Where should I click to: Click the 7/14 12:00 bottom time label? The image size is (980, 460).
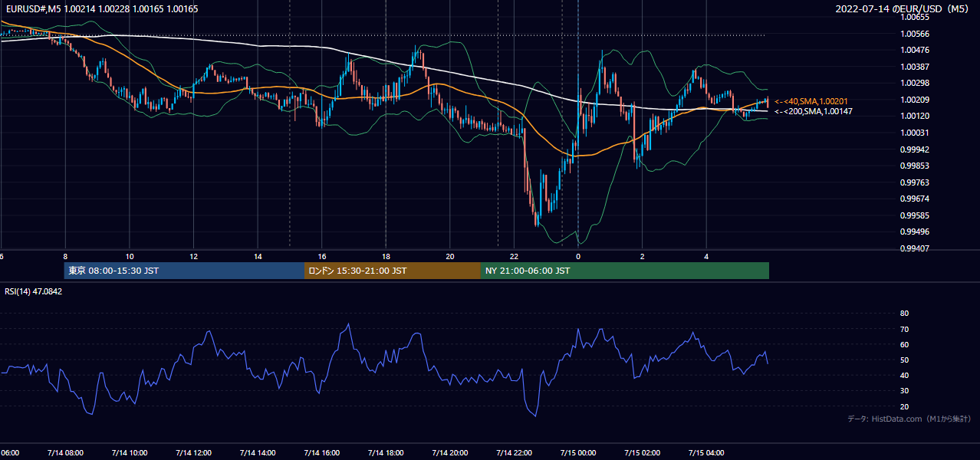coord(193,453)
